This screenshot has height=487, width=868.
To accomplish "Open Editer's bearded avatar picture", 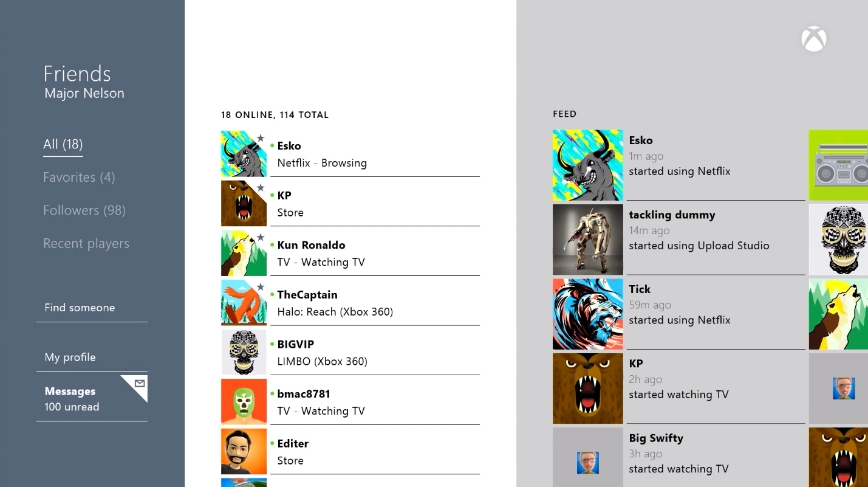I will (244, 452).
